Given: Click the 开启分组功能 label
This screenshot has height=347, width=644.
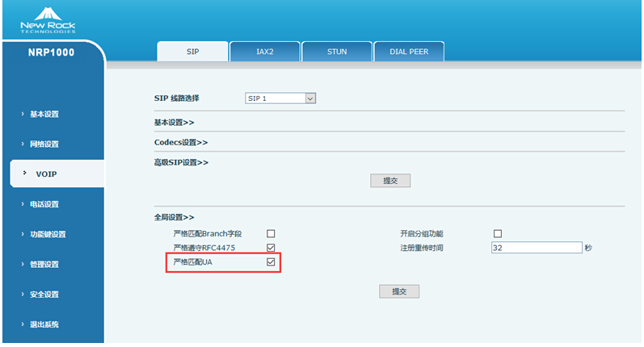Looking at the screenshot, I should (x=422, y=234).
